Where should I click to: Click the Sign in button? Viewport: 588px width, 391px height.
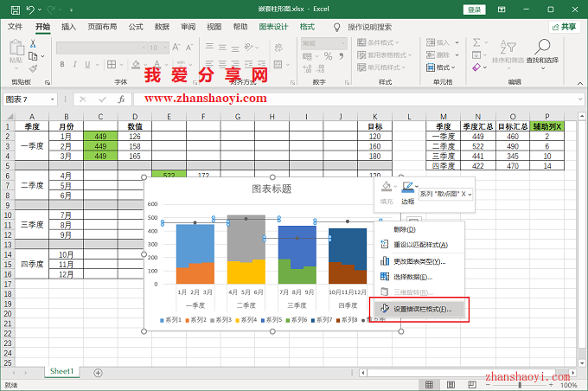pyautogui.click(x=475, y=10)
